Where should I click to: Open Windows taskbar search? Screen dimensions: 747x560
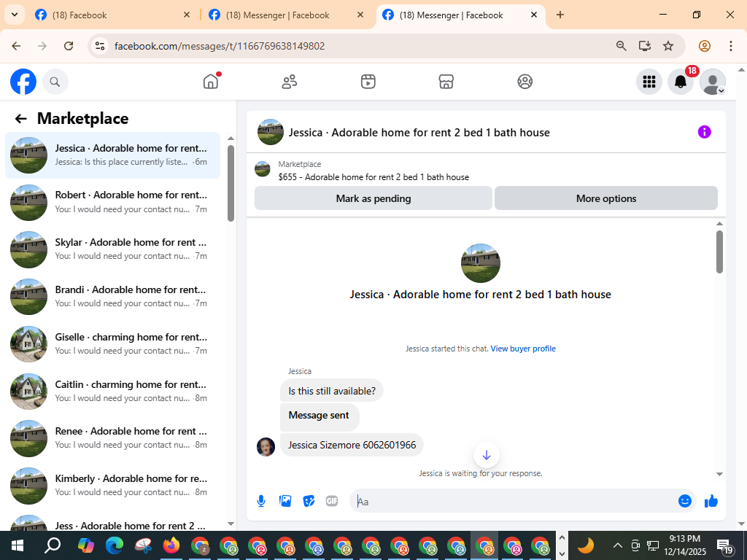coord(53,545)
